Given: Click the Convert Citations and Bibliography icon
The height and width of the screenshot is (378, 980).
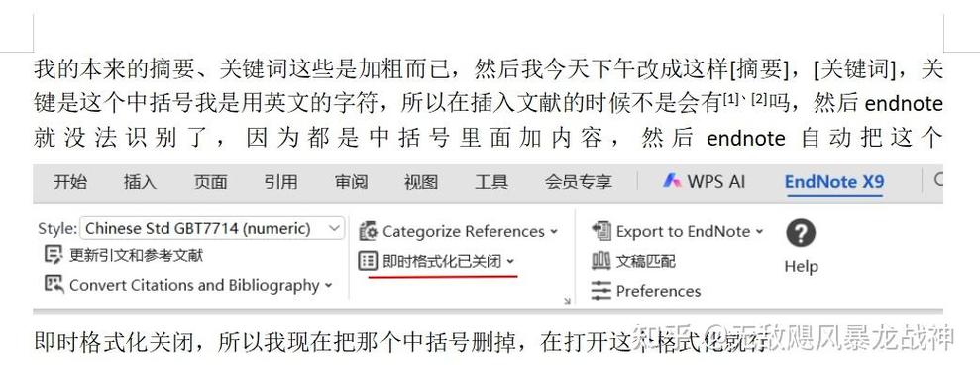Looking at the screenshot, I should tap(54, 284).
